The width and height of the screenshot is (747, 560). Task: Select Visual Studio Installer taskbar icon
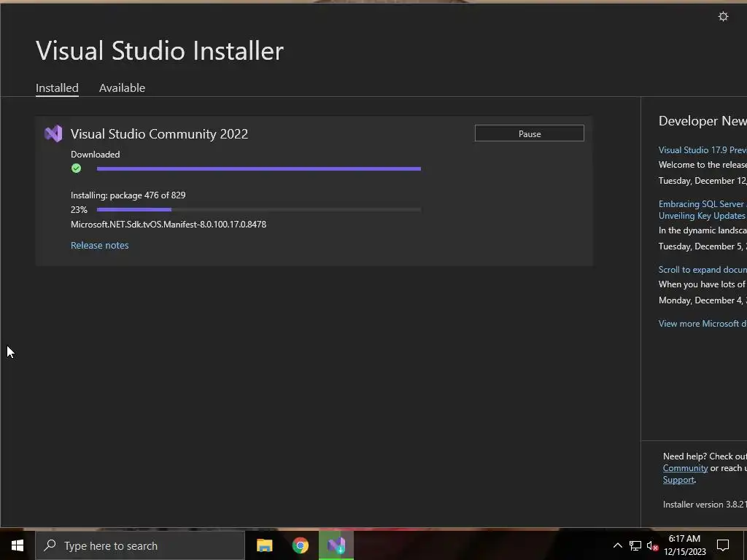point(336,545)
